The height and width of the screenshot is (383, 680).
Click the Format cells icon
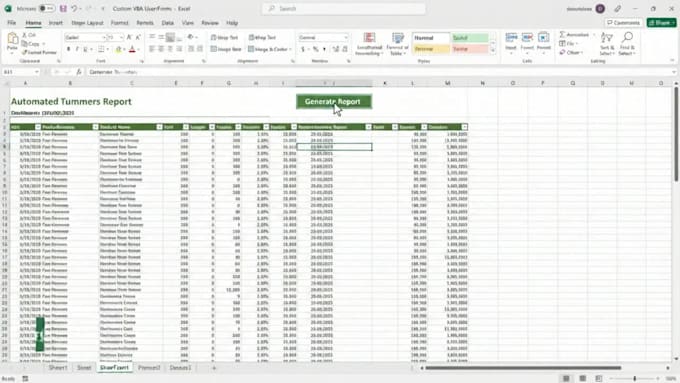(543, 38)
